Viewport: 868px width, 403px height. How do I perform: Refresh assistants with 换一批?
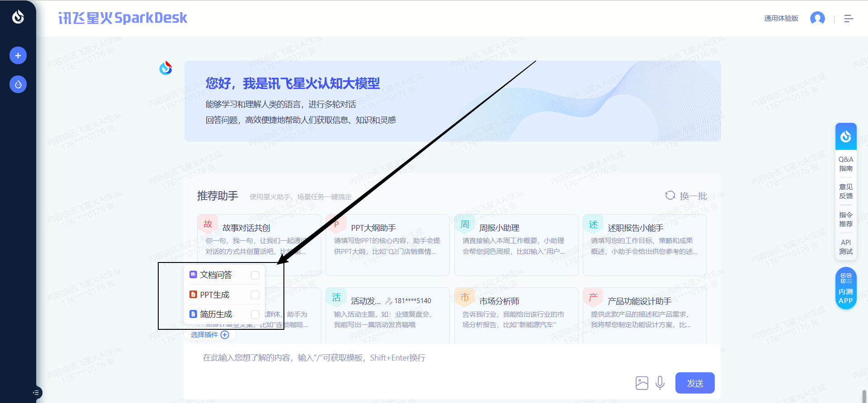pos(686,196)
